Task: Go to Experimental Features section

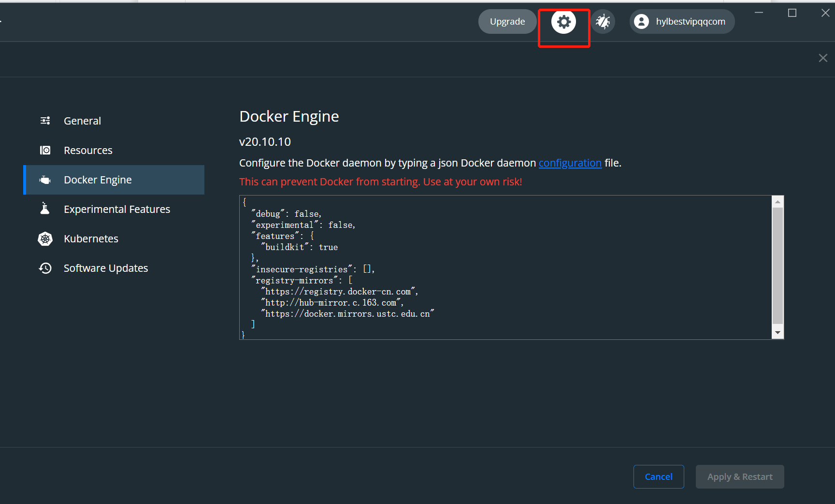Action: click(114, 209)
